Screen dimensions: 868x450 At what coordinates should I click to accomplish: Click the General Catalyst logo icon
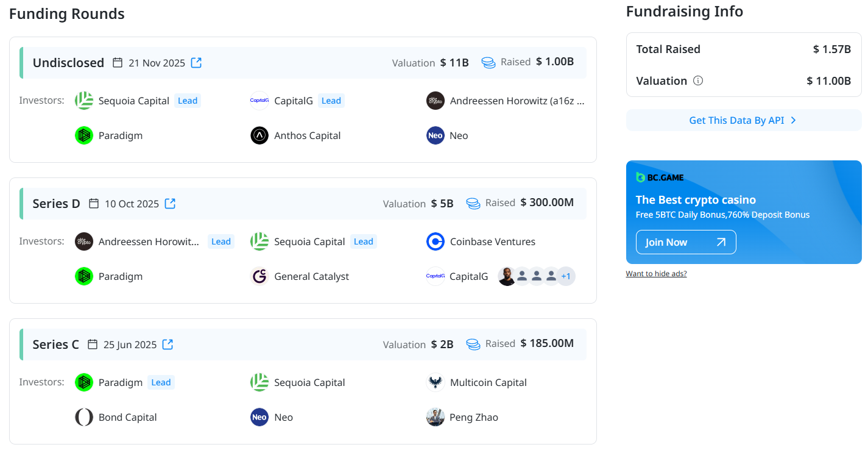click(259, 276)
